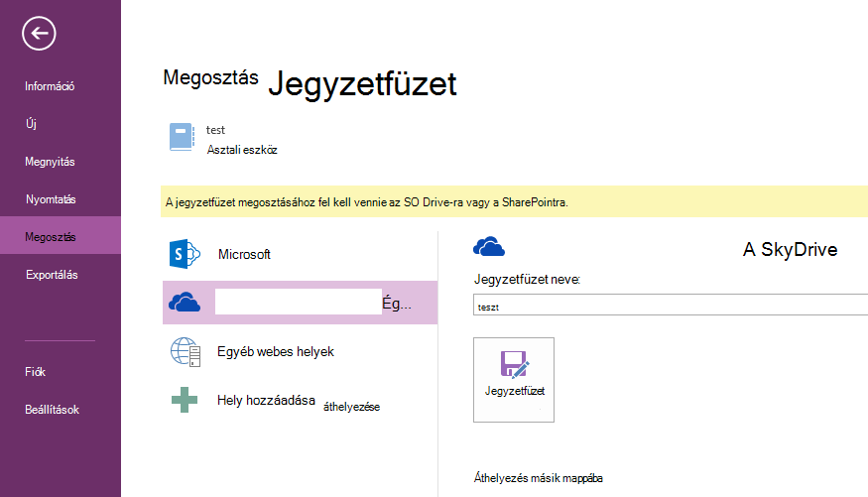Click the áthelyezése label
Screen dimensions: 868x497
(351, 407)
